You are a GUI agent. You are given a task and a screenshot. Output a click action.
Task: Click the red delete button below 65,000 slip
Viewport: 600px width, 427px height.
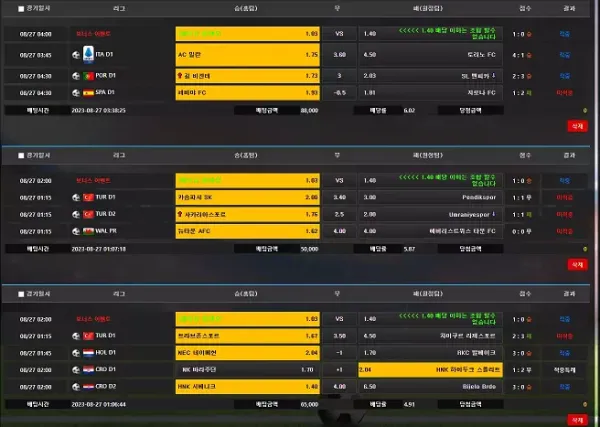[x=577, y=420]
